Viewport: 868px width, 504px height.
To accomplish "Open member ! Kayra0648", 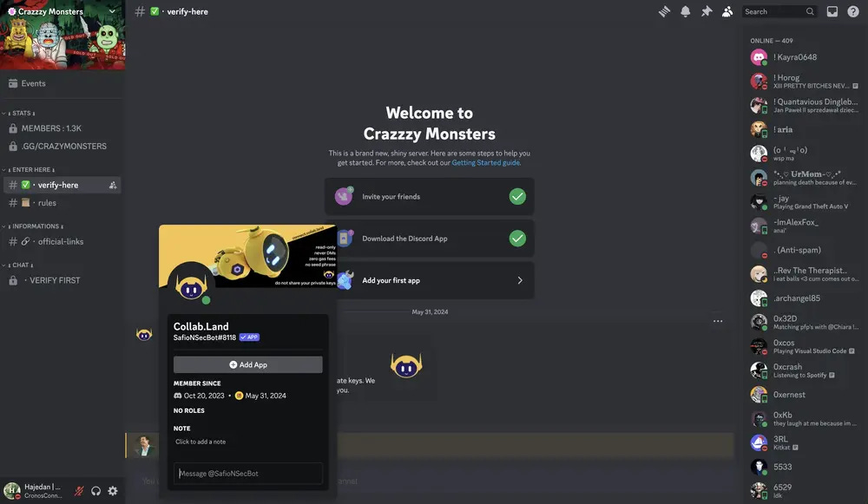I will point(805,57).
